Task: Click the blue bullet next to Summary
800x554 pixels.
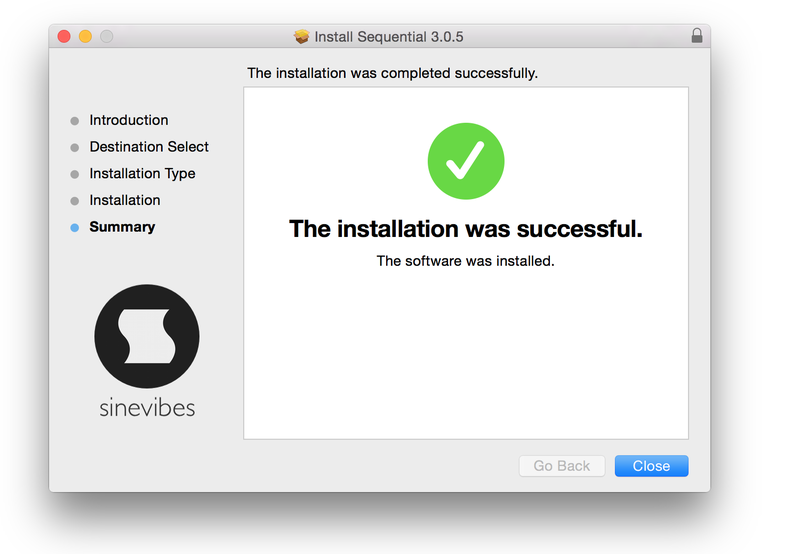Action: pos(75,228)
